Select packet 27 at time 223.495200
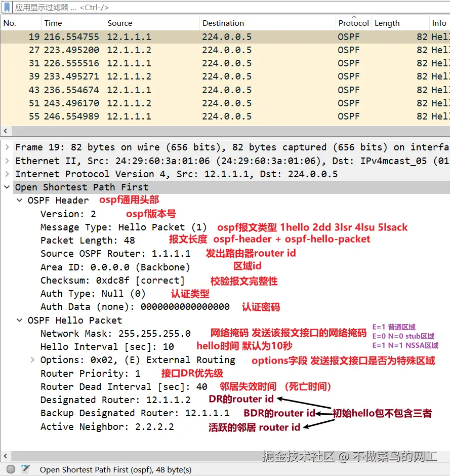This screenshot has width=450, height=476. (225, 50)
